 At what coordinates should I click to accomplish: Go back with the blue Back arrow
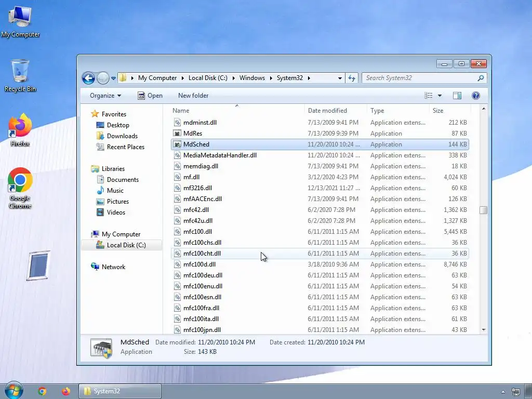click(x=88, y=78)
